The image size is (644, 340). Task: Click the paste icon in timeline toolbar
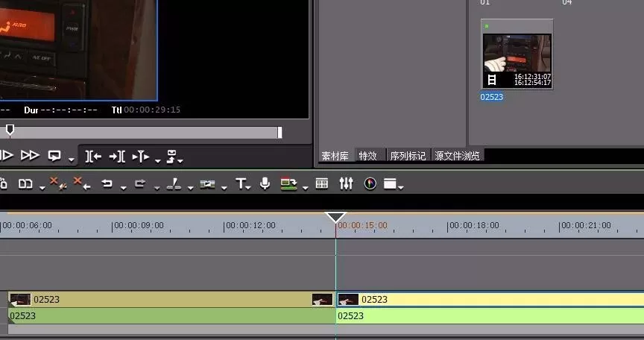tap(4, 183)
